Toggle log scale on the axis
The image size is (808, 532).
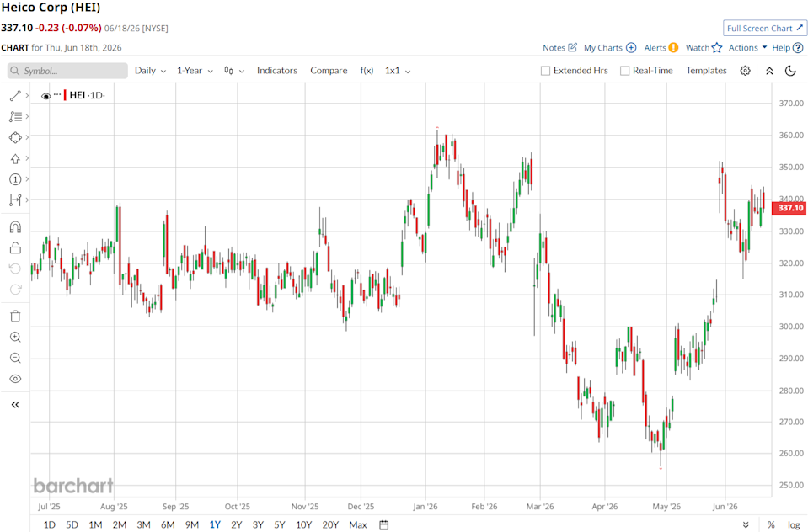coord(794,524)
